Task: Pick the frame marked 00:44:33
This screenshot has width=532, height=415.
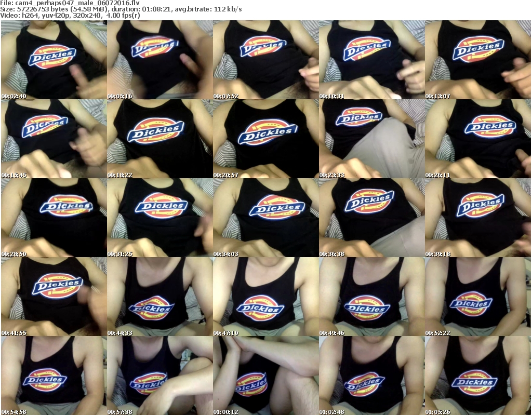Action: tap(160, 297)
